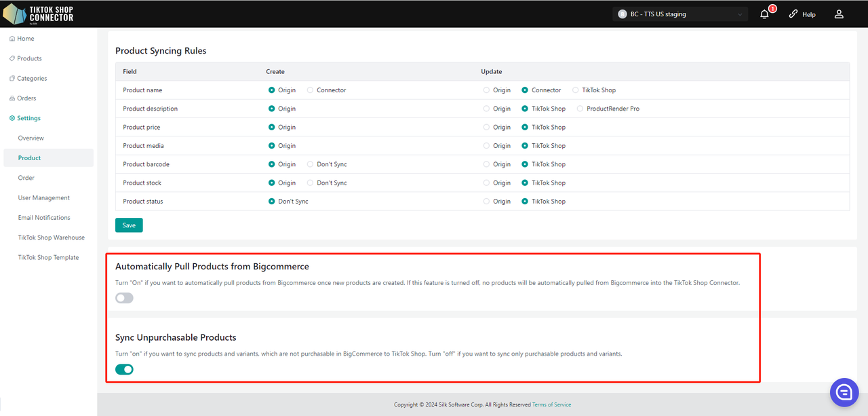Click the Product Syncing Rules heading
This screenshot has width=868, height=416.
[161, 51]
